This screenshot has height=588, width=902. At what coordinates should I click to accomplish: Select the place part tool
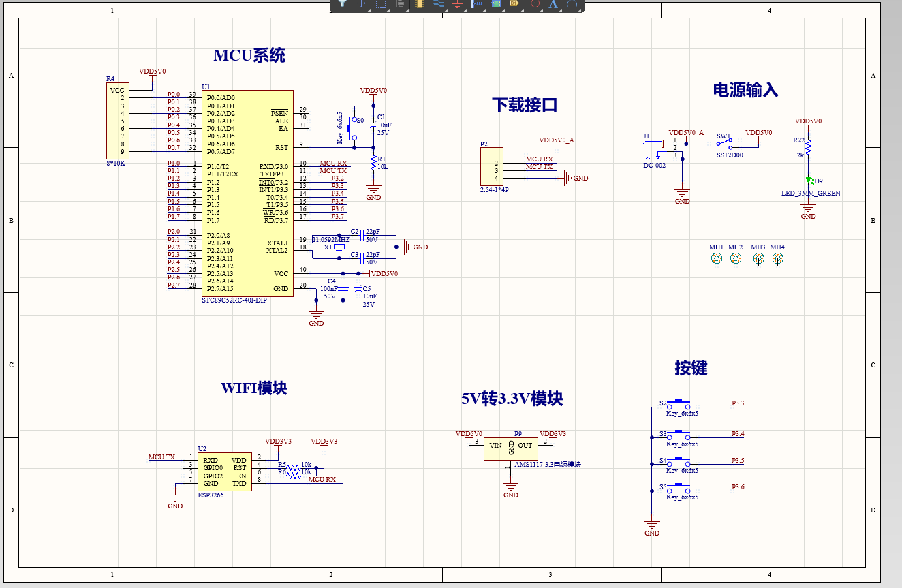pyautogui.click(x=419, y=3)
